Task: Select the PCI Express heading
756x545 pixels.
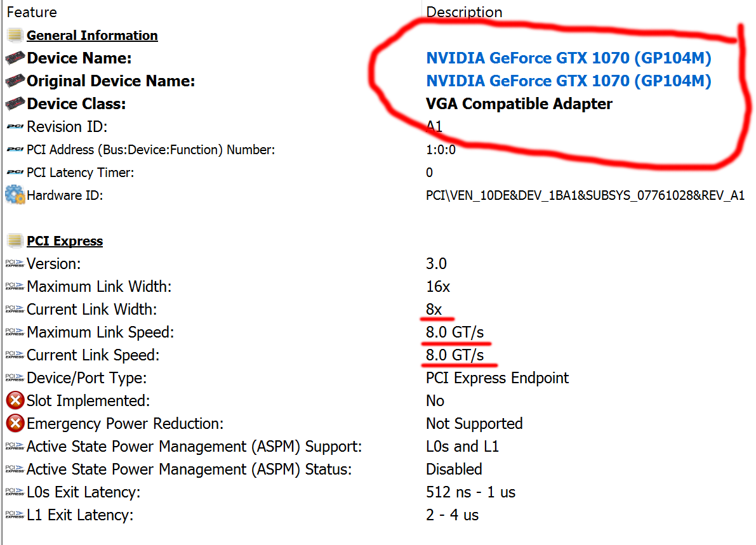Action: 65,241
